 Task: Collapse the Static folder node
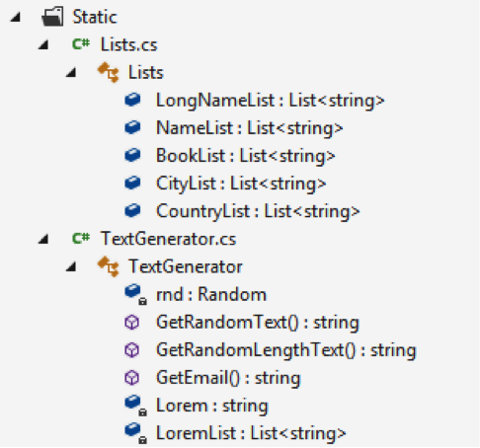coord(16,17)
